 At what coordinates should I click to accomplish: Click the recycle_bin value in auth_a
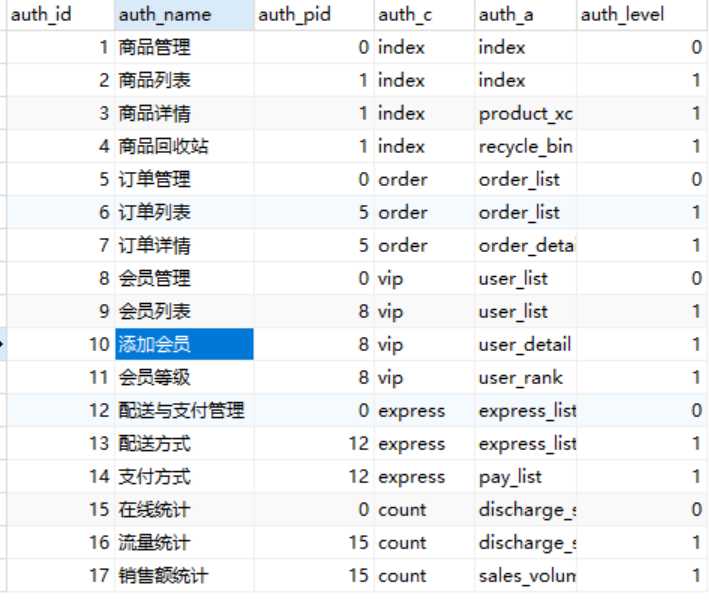526,147
